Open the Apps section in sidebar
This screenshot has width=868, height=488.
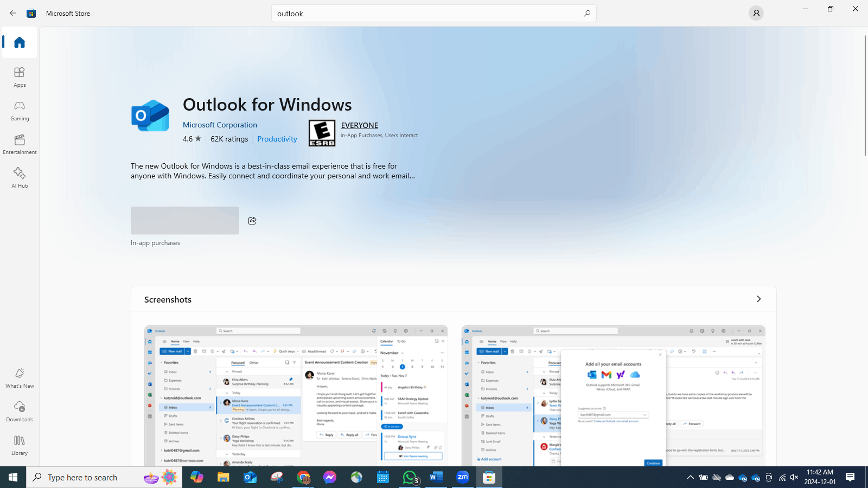coord(19,76)
